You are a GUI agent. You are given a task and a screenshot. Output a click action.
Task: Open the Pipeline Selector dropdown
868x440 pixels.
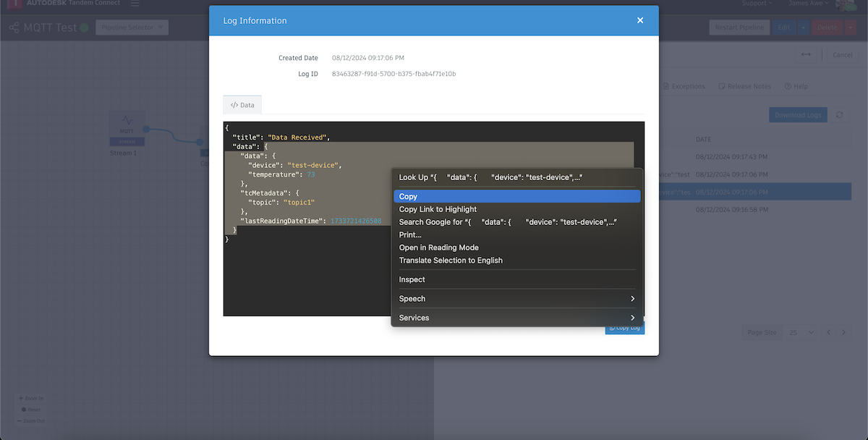[132, 27]
